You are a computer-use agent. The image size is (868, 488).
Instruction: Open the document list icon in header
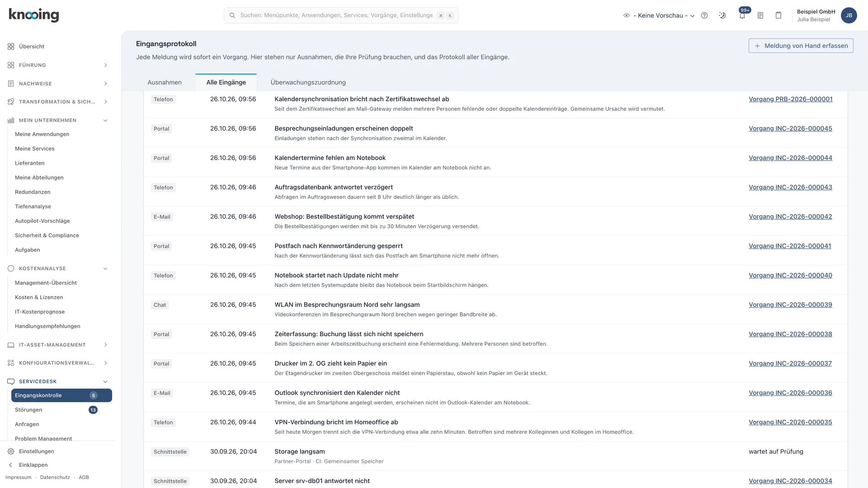[x=760, y=15]
